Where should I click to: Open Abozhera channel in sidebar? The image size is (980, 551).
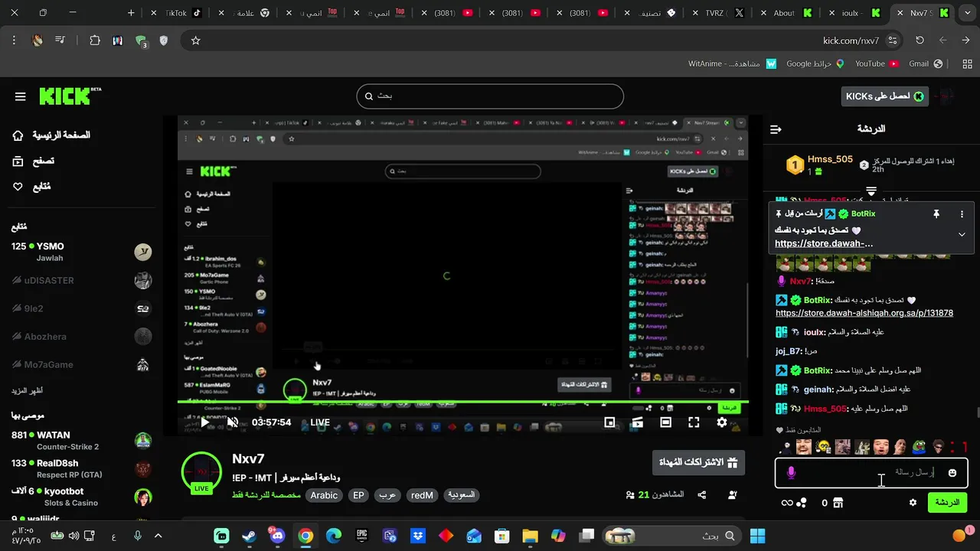click(x=82, y=337)
